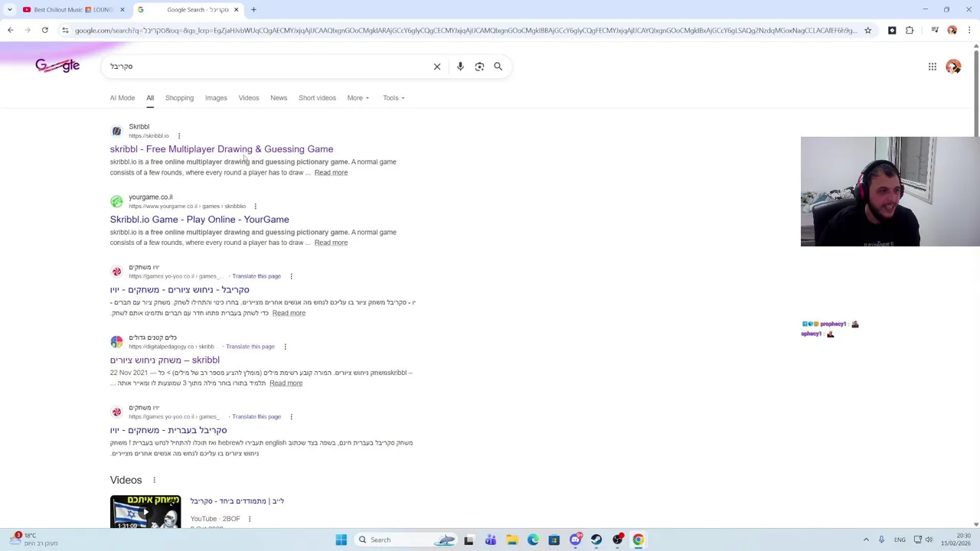Navigate back in browser history
The height and width of the screenshot is (551, 980).
10,30
